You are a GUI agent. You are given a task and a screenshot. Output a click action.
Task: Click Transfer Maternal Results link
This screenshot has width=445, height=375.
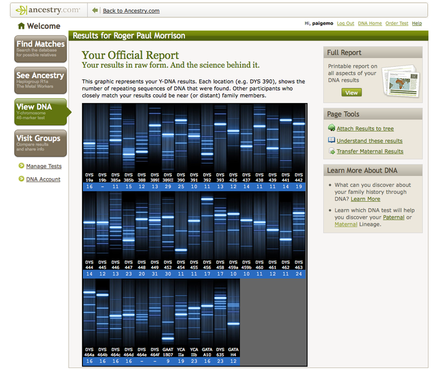(370, 151)
